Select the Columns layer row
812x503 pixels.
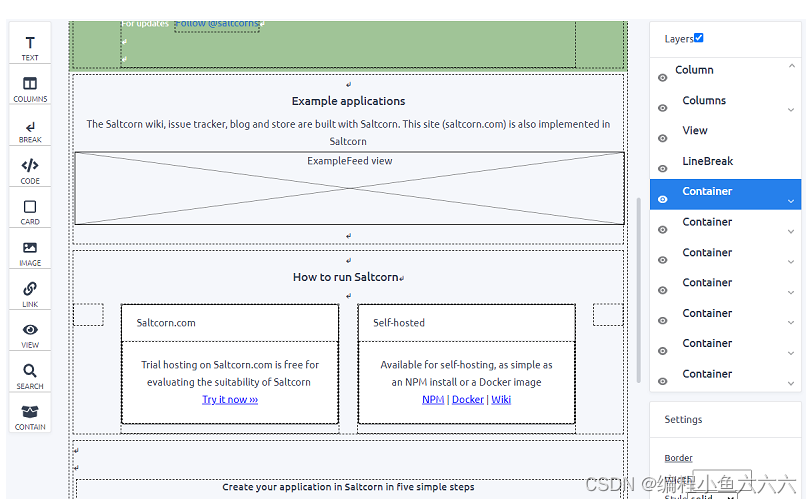725,103
